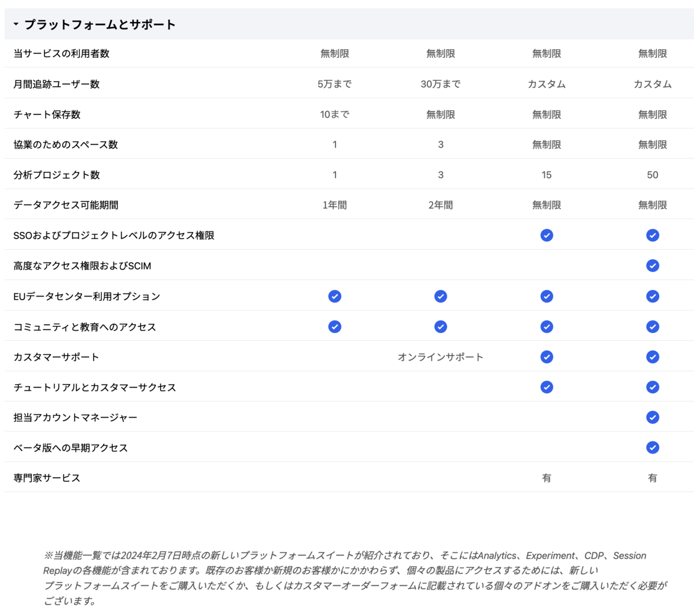
Task: Click チャート保存数 無制限 in second plan column
Action: tap(441, 115)
